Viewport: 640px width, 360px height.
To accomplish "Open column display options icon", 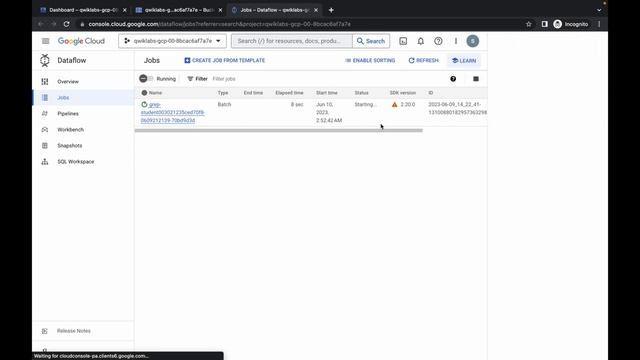I will [x=476, y=79].
